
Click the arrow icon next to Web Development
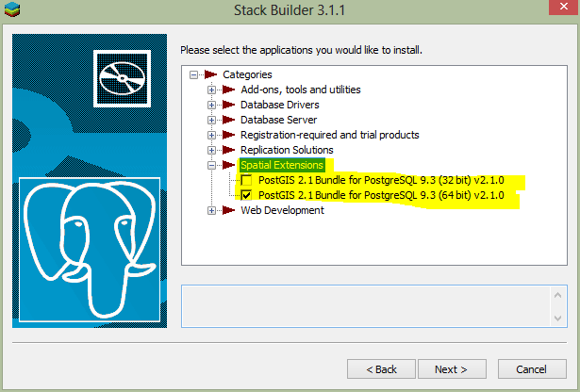tap(228, 210)
